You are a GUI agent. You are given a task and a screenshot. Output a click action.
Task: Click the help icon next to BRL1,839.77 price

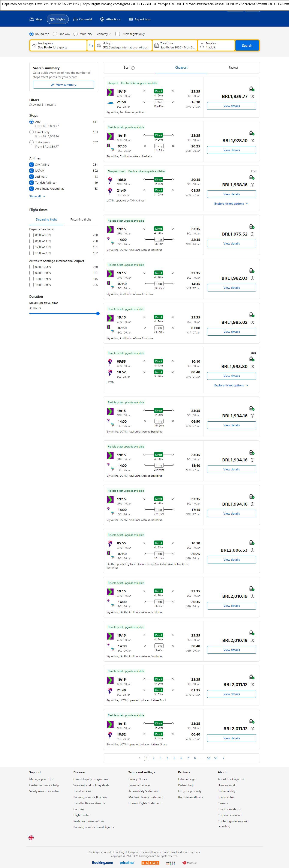coord(253,96)
